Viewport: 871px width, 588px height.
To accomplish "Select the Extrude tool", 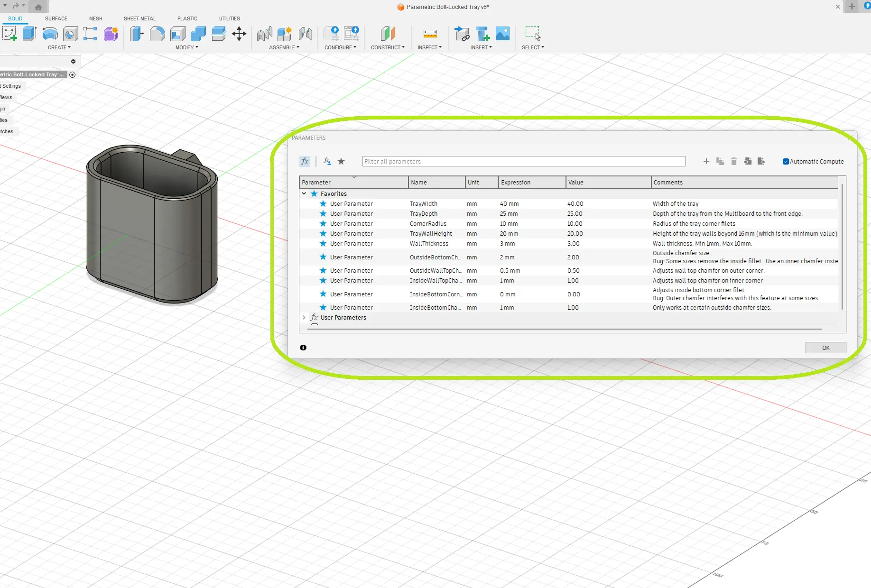I will 29,34.
